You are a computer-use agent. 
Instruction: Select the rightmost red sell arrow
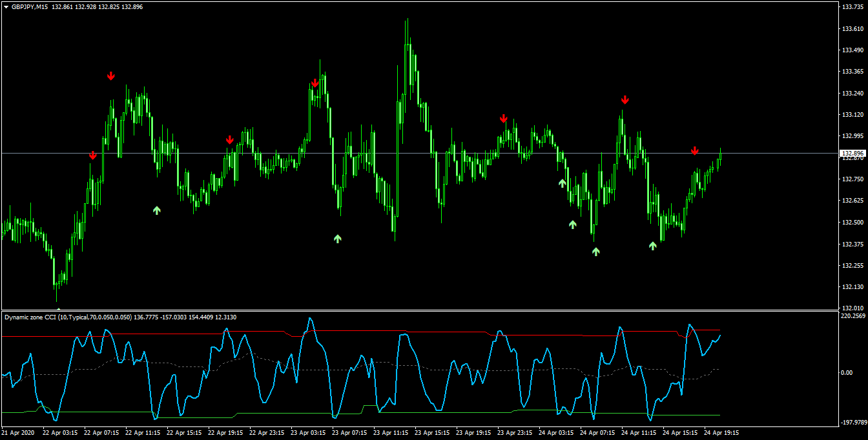pos(695,151)
